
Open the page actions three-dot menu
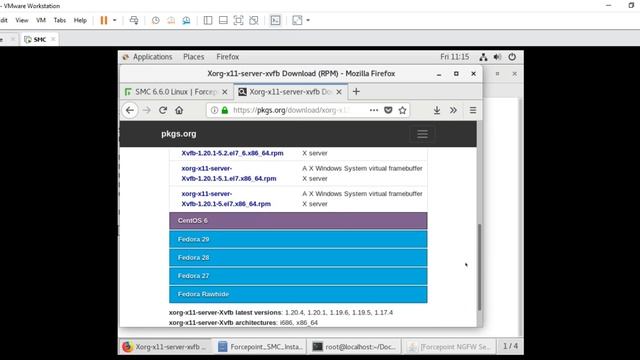[x=373, y=110]
